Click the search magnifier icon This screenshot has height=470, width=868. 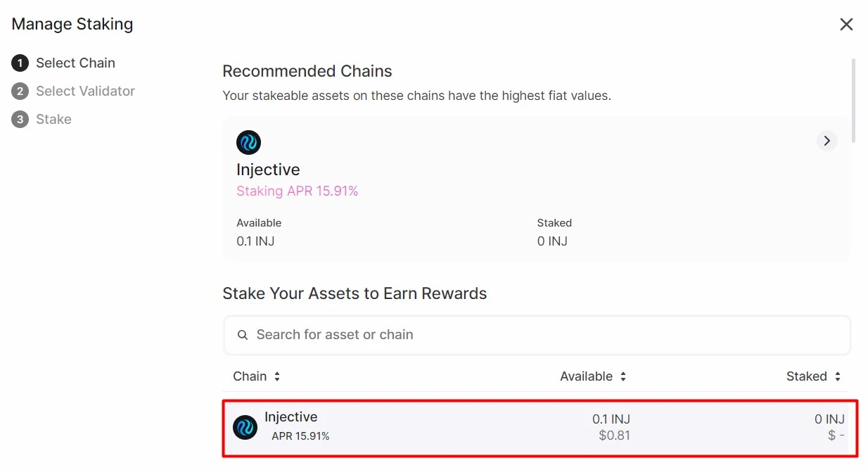click(x=243, y=334)
